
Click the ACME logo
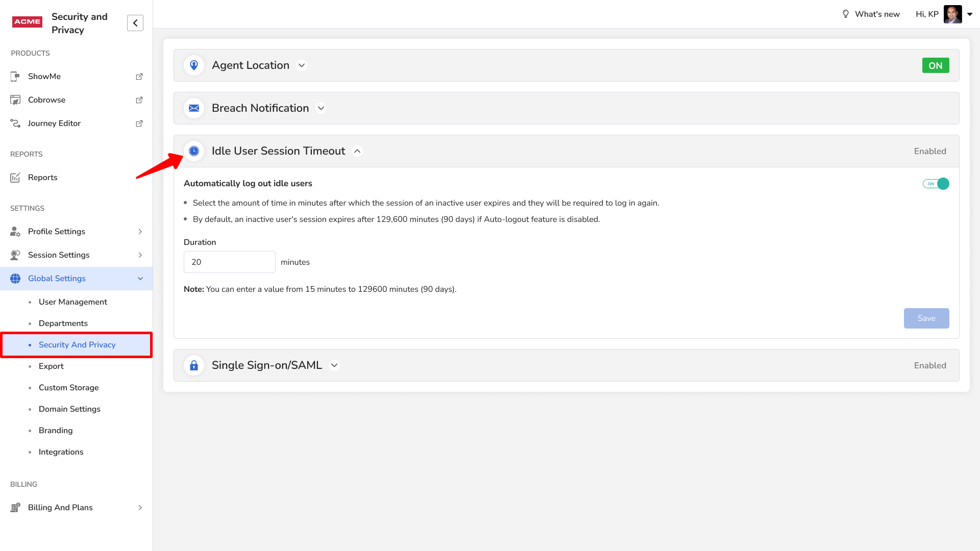tap(28, 21)
